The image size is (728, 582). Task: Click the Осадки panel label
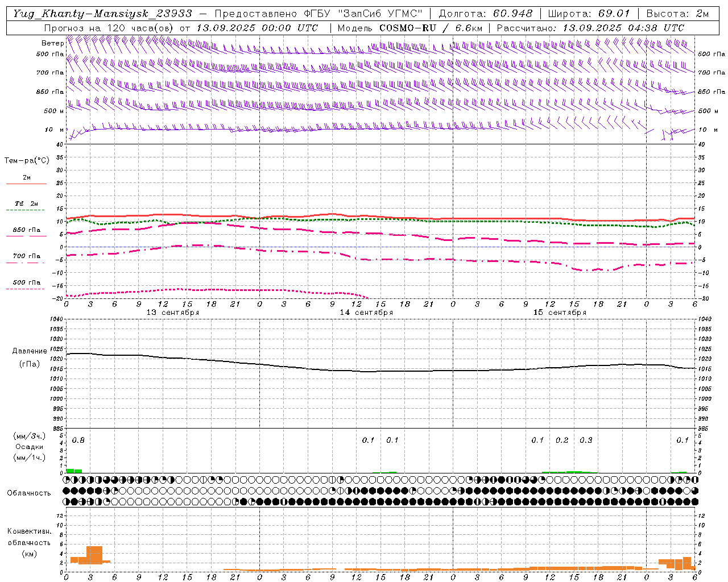click(x=29, y=447)
